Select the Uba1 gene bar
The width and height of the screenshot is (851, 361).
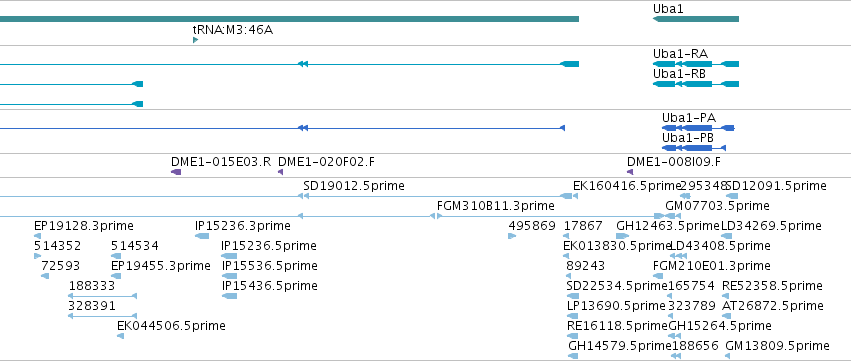696,19
